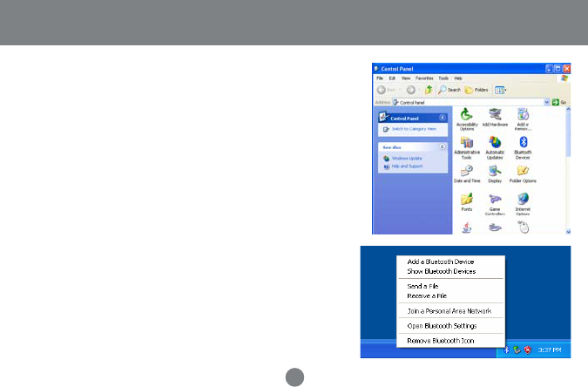588x387 pixels.
Task: Open the Views dropdown button
Action: (500, 90)
